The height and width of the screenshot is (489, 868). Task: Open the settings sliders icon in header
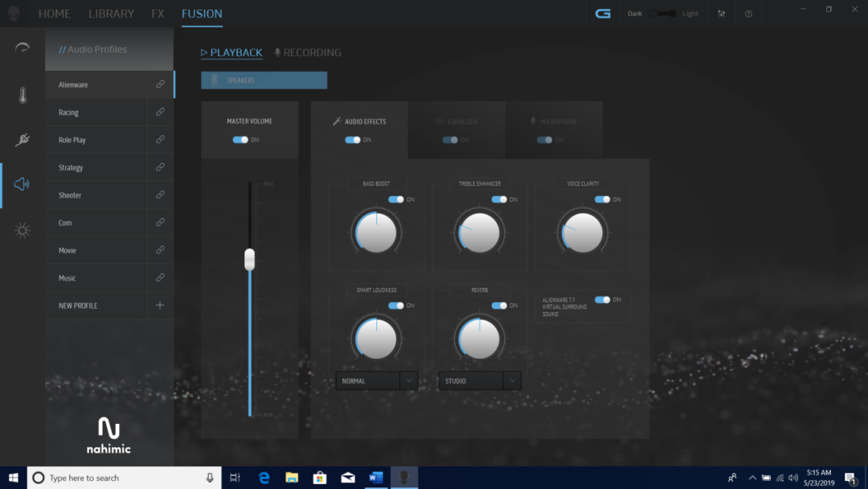click(x=721, y=14)
